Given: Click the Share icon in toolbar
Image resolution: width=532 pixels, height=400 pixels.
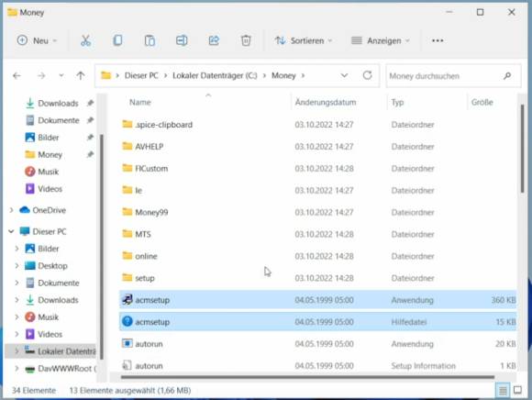Looking at the screenshot, I should point(214,40).
